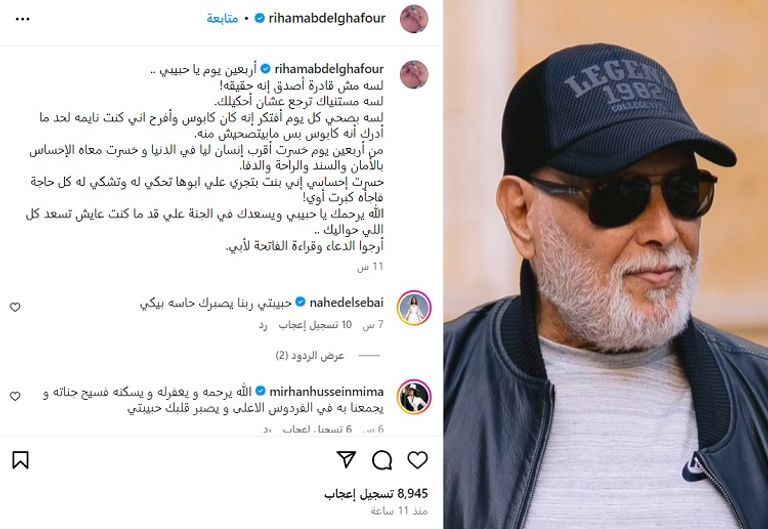Open the comment bubble icon
768x529 pixels.
[x=382, y=460]
